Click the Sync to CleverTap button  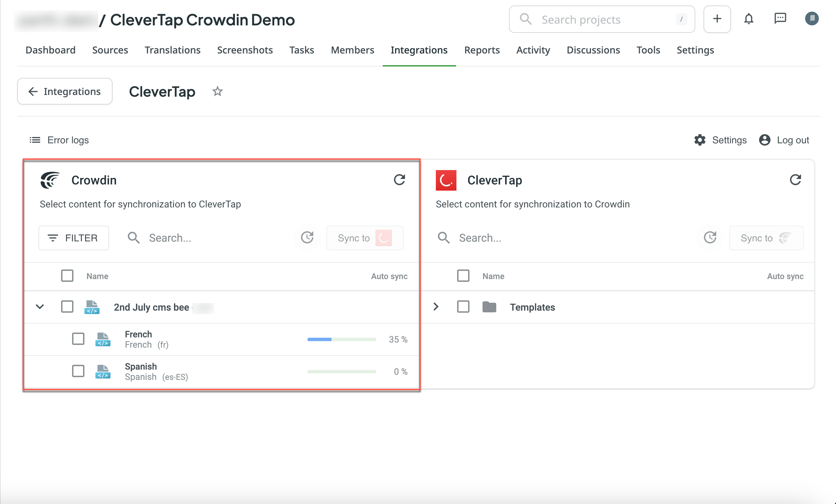[x=365, y=238]
